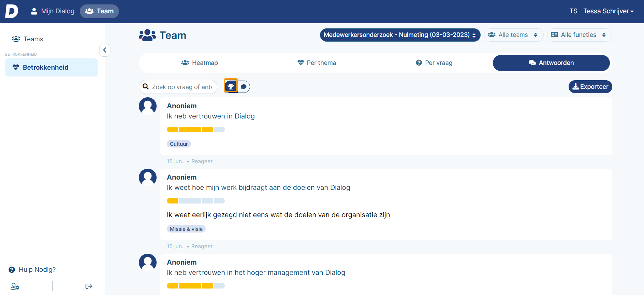
Task: Open the Alle teams filter dropdown
Action: pos(513,35)
